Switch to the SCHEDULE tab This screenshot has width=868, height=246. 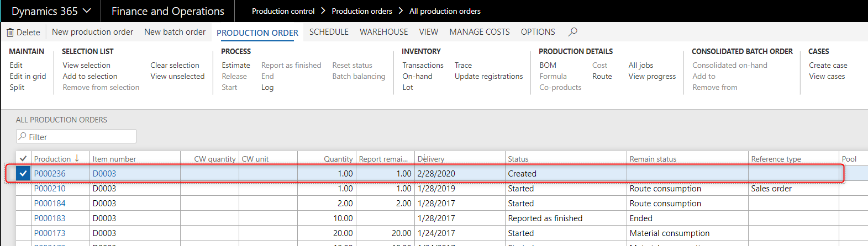[329, 32]
